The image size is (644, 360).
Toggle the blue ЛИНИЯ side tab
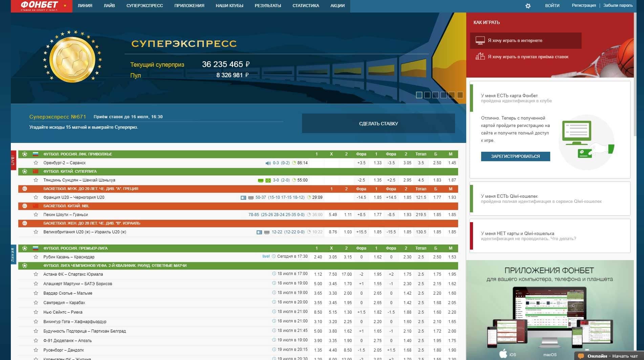coord(13,255)
